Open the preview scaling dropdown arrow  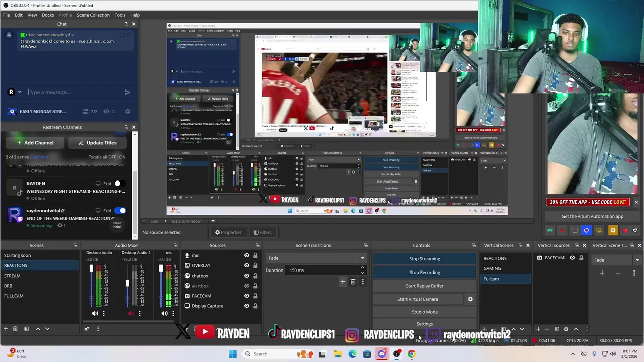tap(213, 221)
